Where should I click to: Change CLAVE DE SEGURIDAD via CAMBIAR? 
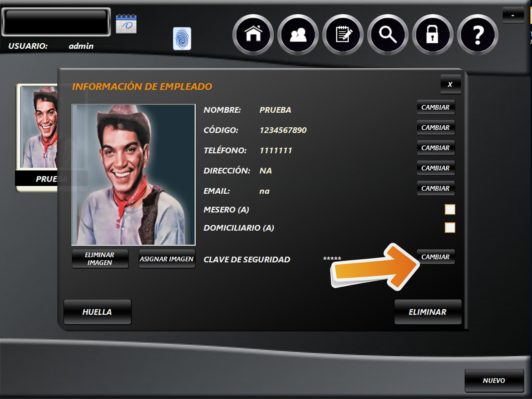point(435,257)
